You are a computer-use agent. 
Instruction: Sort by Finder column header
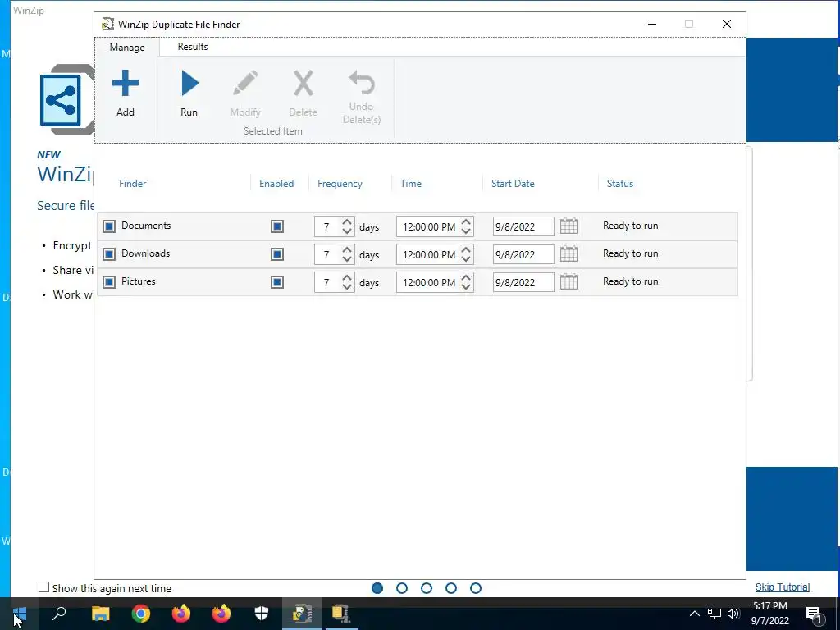coord(132,183)
